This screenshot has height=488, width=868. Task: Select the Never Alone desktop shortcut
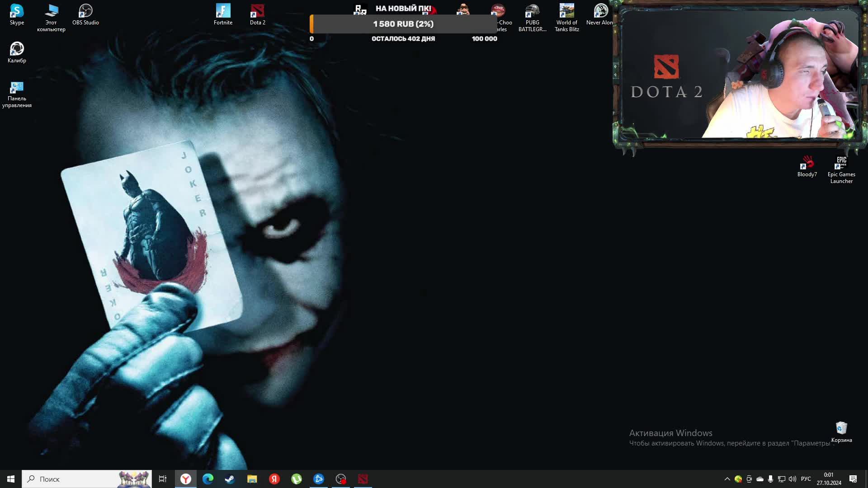[600, 14]
